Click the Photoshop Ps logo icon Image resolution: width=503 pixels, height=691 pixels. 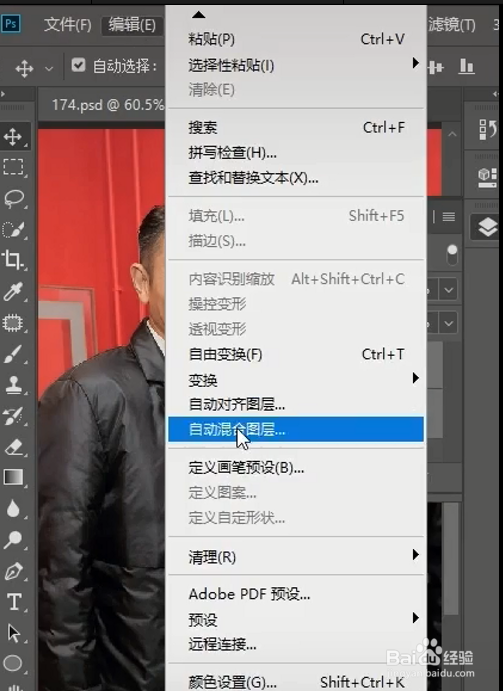pos(11,23)
